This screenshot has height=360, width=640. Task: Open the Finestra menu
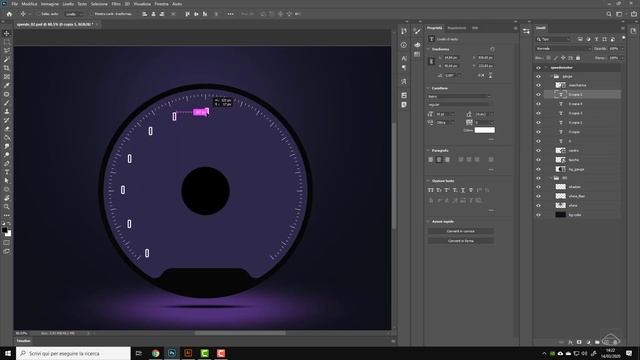(161, 4)
